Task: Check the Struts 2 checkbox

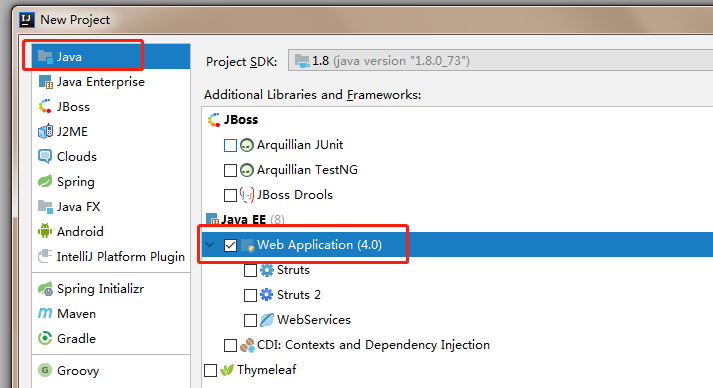Action: click(250, 295)
